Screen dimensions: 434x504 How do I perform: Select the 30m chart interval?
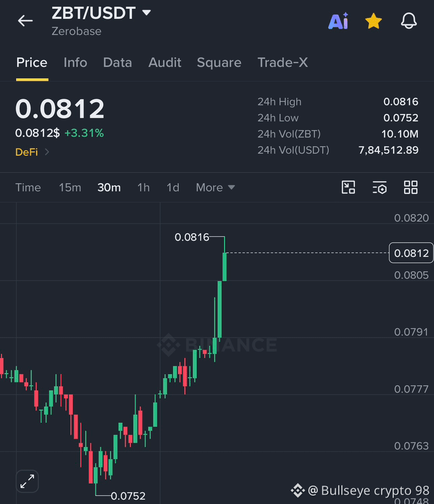click(109, 187)
